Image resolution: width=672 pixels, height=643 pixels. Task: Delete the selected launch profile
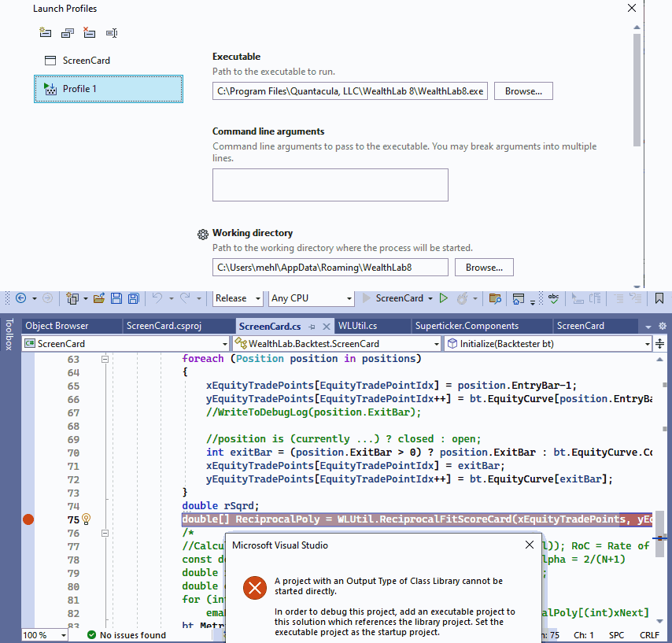(x=89, y=33)
